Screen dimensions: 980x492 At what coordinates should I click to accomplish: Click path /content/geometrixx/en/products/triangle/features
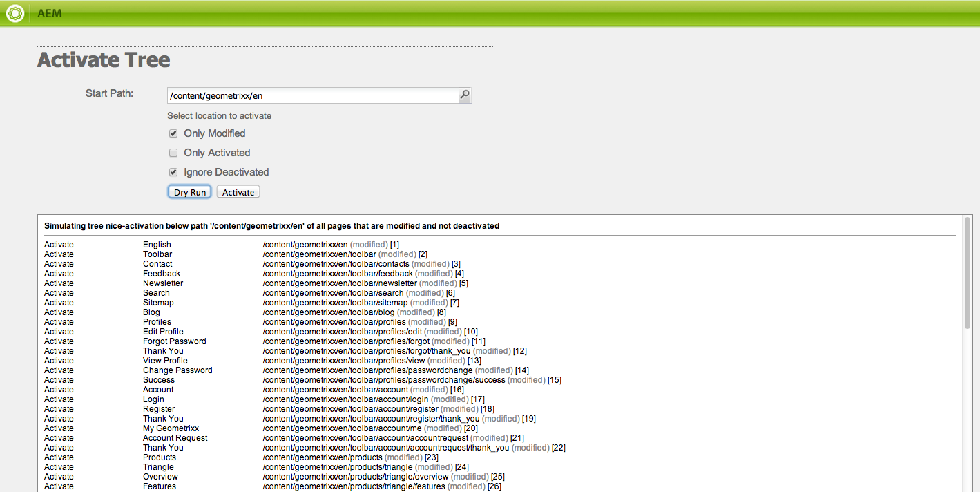pos(354,486)
